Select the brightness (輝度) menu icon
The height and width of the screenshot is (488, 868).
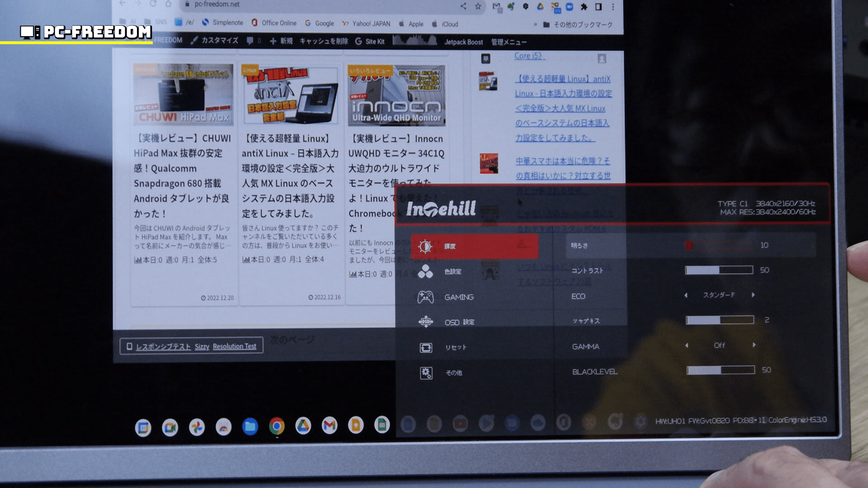[425, 246]
